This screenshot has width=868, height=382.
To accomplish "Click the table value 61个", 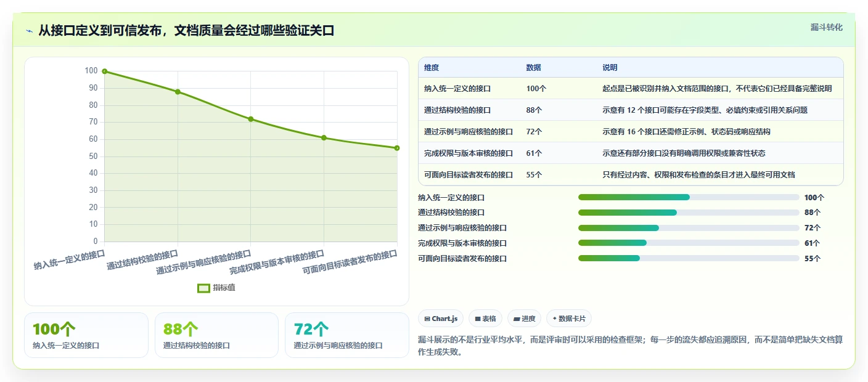I will [x=534, y=153].
